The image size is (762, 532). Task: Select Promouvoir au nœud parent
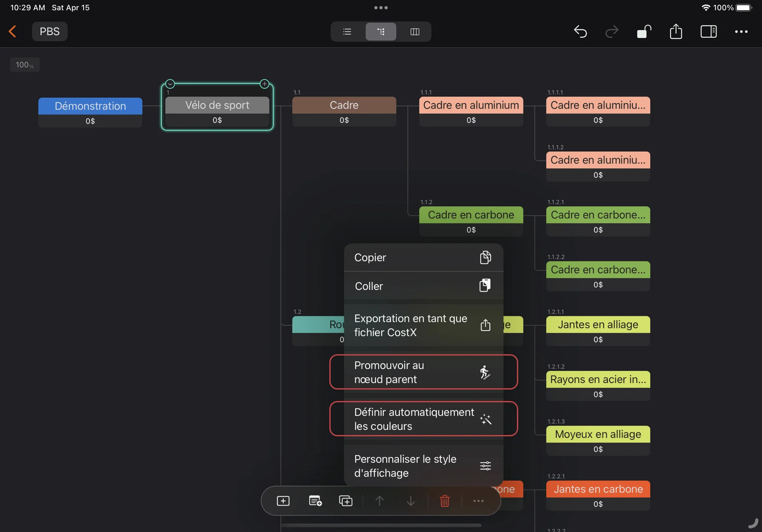point(423,372)
